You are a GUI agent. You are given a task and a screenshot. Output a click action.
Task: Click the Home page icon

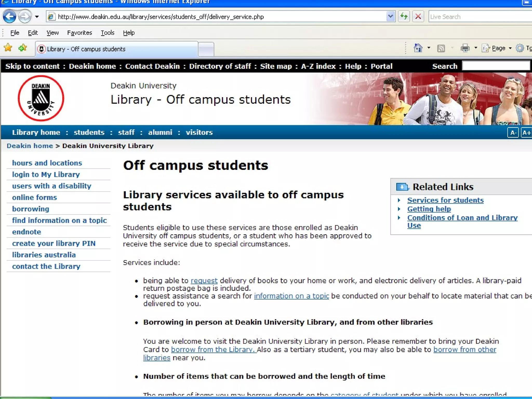(x=418, y=48)
